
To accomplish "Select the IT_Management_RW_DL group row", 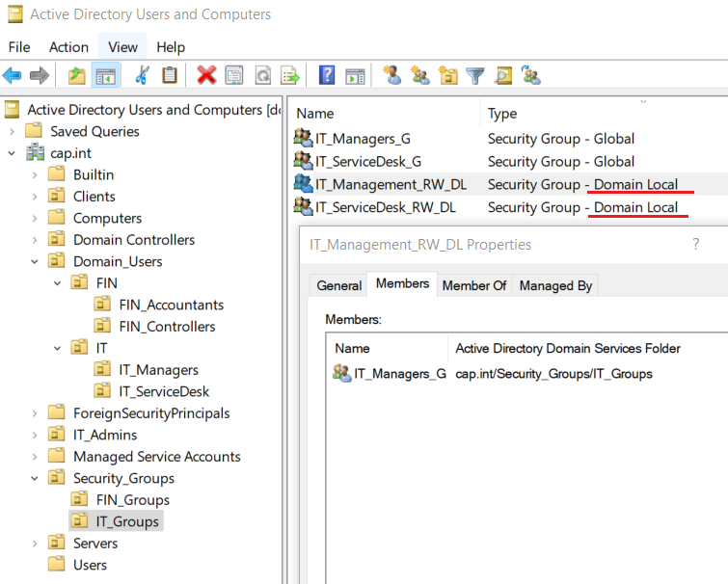I will click(x=510, y=184).
